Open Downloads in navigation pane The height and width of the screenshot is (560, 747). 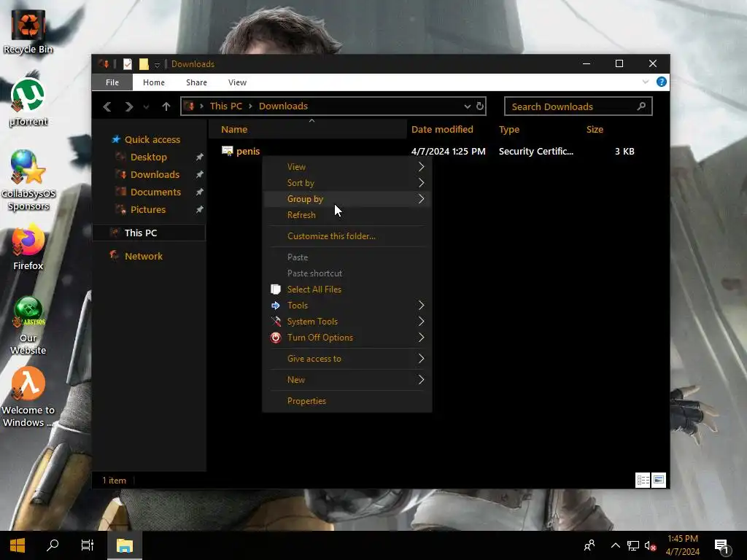(155, 175)
